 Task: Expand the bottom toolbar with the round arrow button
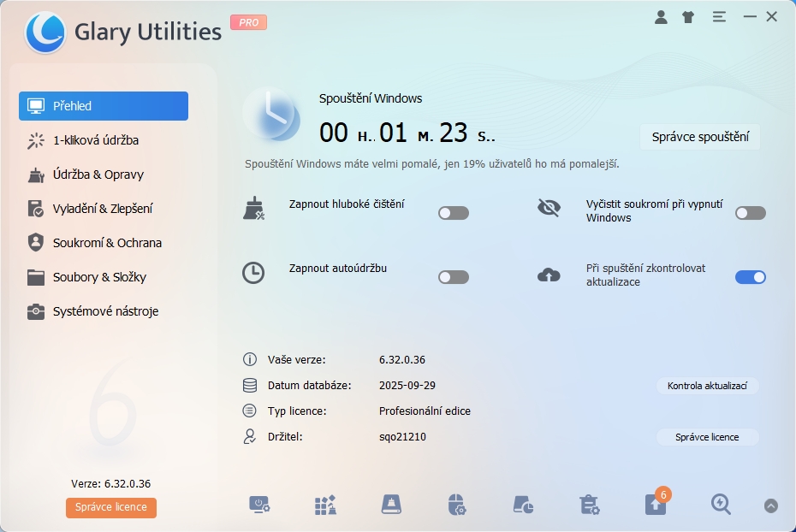pos(771,505)
